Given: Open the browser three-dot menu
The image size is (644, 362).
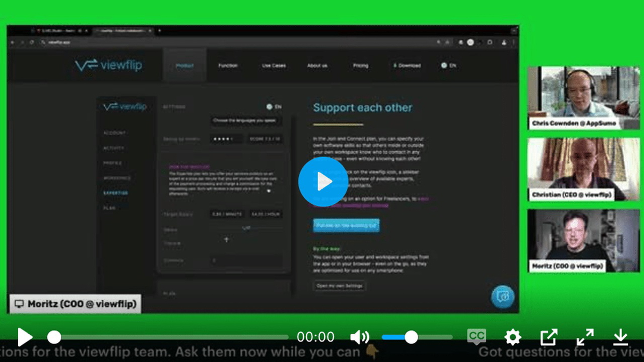Looking at the screenshot, I should [x=513, y=42].
